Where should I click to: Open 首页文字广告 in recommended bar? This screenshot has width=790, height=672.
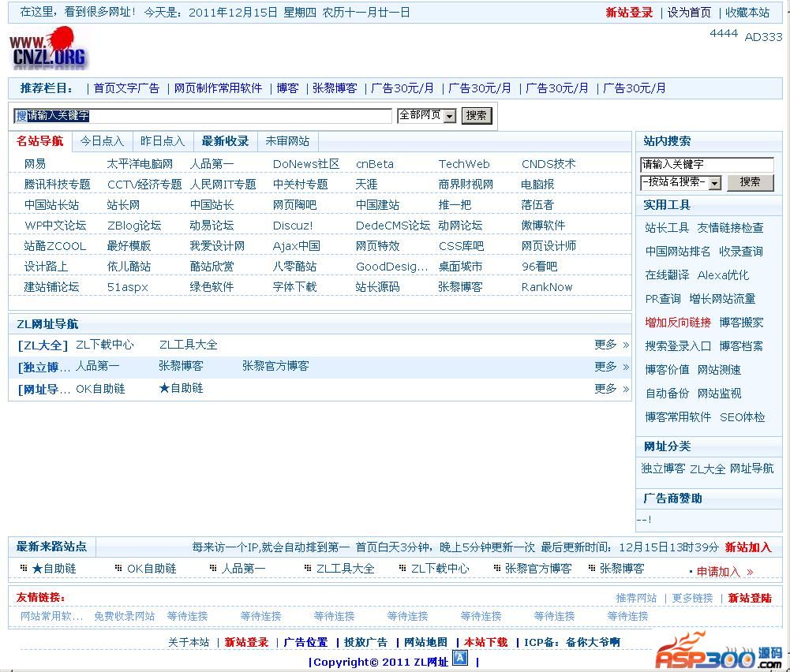(x=126, y=88)
